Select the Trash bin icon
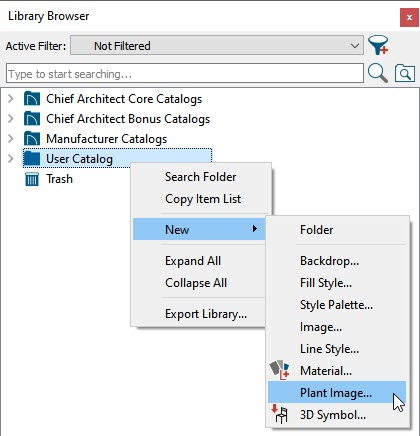Viewport: 420px width, 436px height. [32, 179]
